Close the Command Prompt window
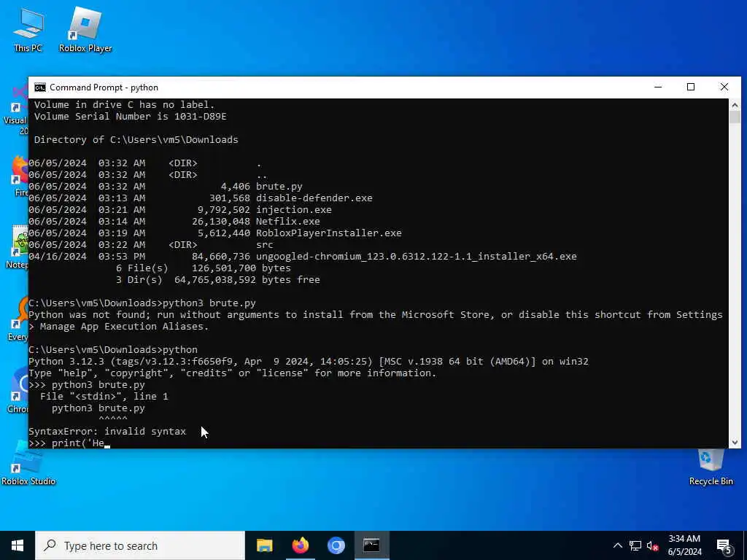The width and height of the screenshot is (747, 560). (x=724, y=87)
